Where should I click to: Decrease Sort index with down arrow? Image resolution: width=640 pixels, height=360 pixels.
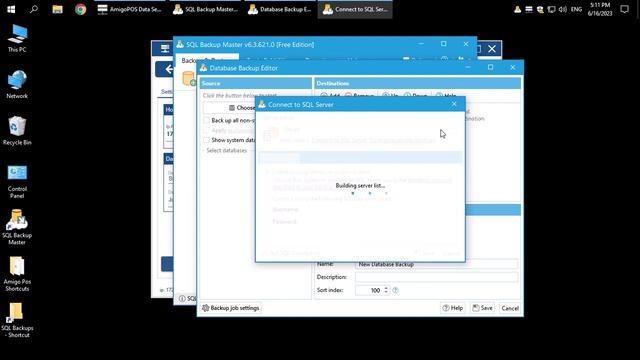[386, 292]
